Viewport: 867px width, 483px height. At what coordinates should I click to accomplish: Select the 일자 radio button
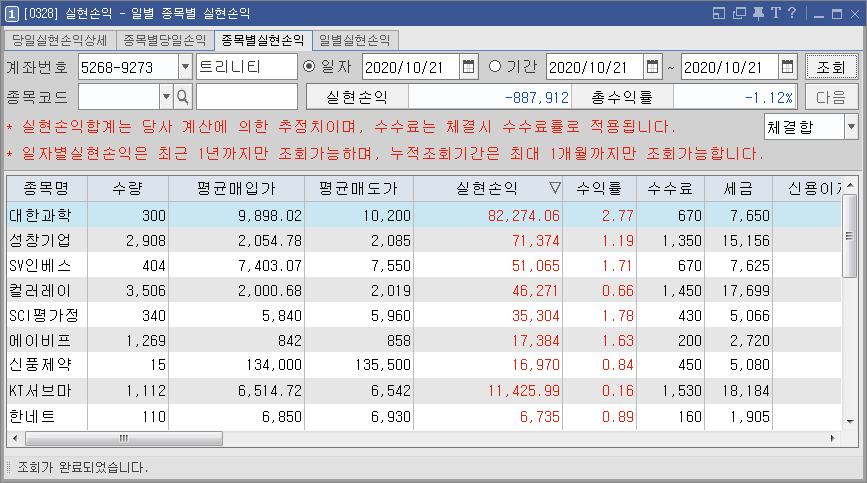point(309,66)
